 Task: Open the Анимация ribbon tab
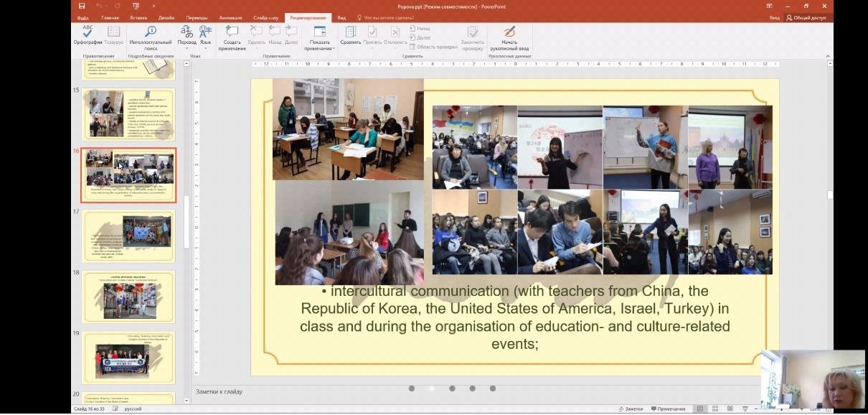(230, 17)
